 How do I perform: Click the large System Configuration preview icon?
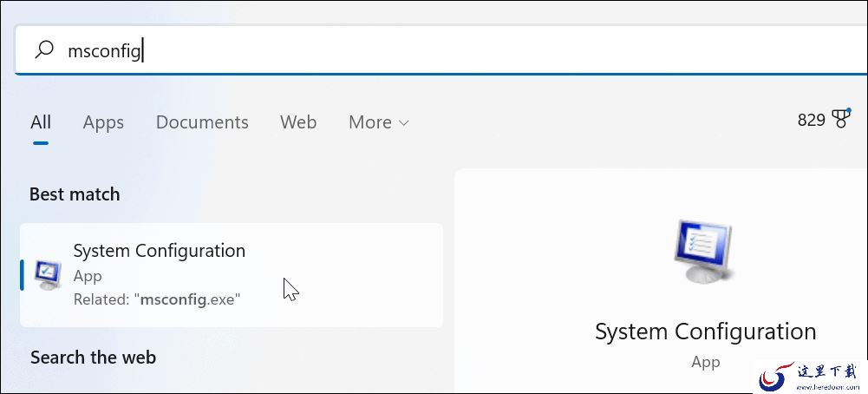pos(703,251)
